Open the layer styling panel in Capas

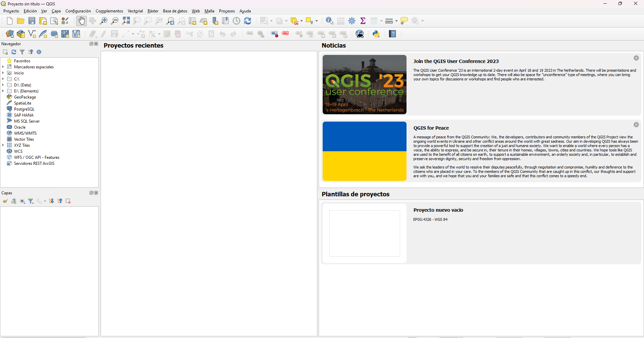(x=5, y=201)
